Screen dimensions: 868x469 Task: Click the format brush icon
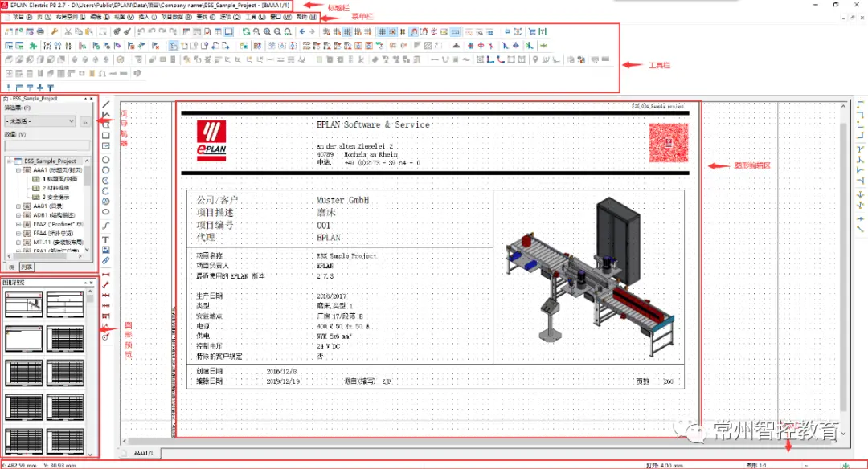click(x=127, y=31)
